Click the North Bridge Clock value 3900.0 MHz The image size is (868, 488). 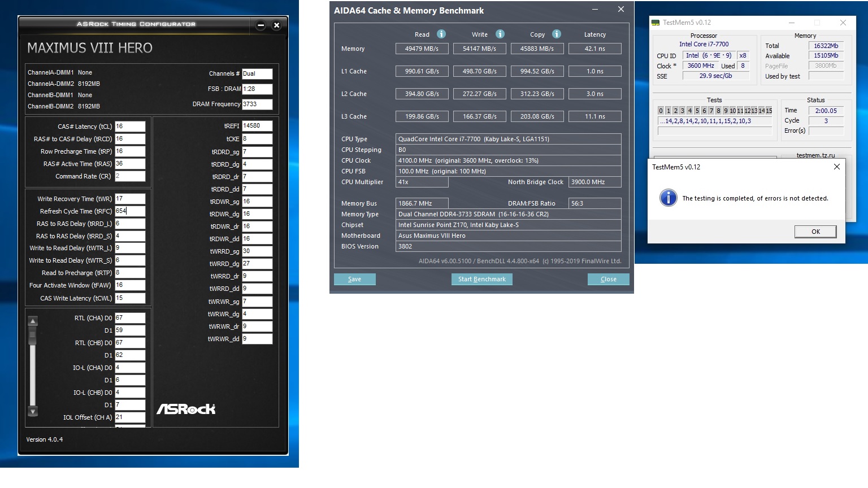(x=595, y=182)
